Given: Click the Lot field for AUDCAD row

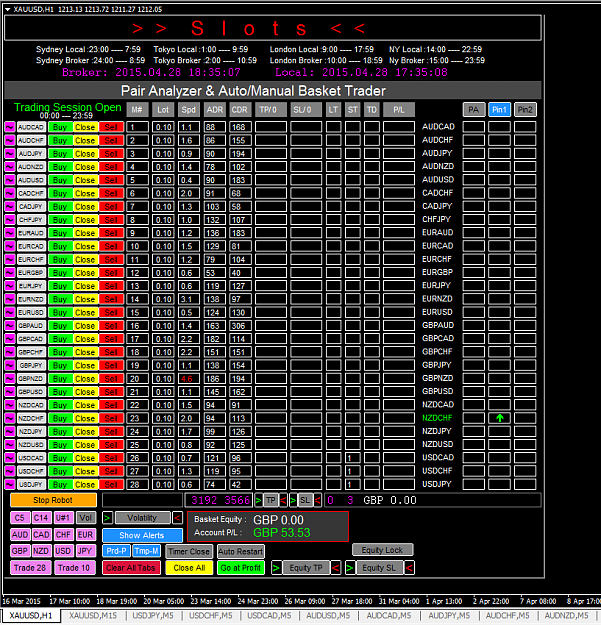Looking at the screenshot, I should pos(163,127).
